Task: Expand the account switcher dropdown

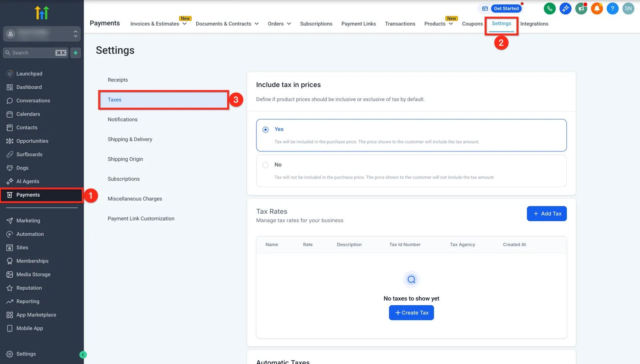Action: [x=42, y=34]
